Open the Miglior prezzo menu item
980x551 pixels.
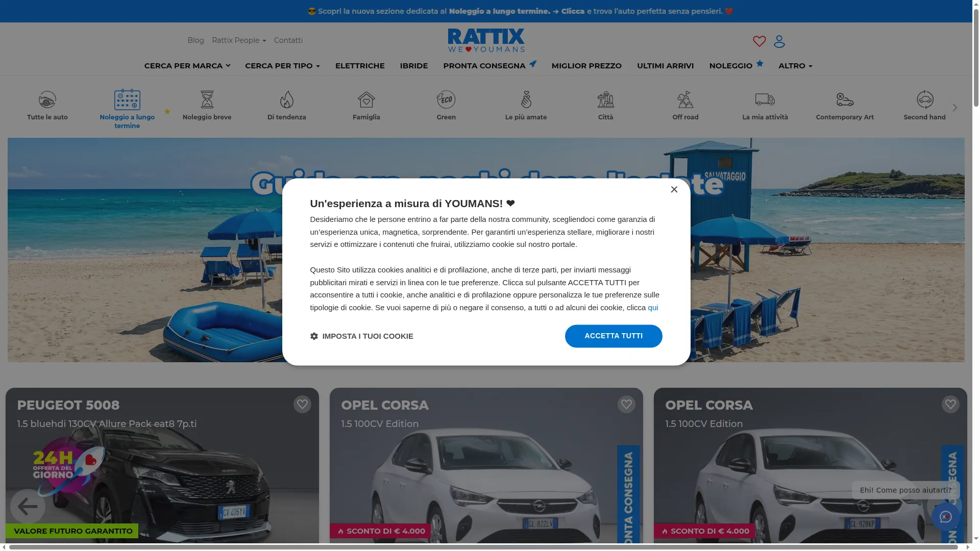586,66
